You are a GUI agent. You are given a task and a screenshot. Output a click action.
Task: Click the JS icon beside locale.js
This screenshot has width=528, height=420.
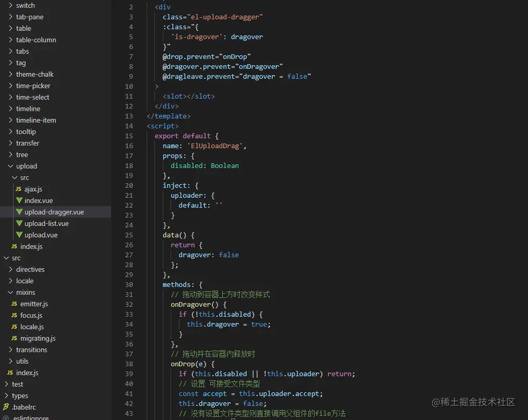coord(14,327)
